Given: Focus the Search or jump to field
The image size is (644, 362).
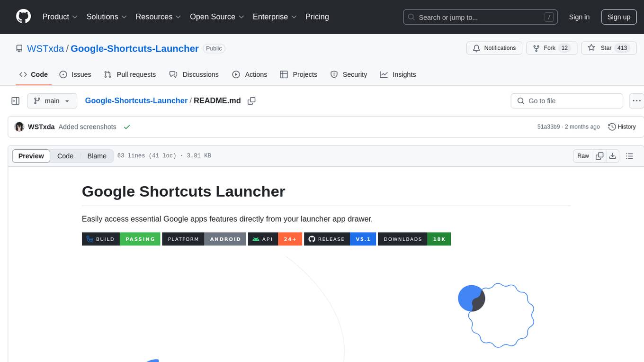Looking at the screenshot, I should [x=481, y=17].
